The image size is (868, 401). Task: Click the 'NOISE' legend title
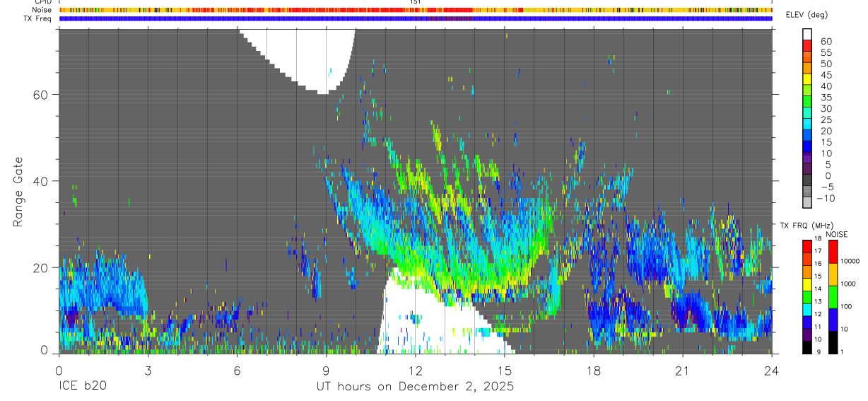coord(836,234)
